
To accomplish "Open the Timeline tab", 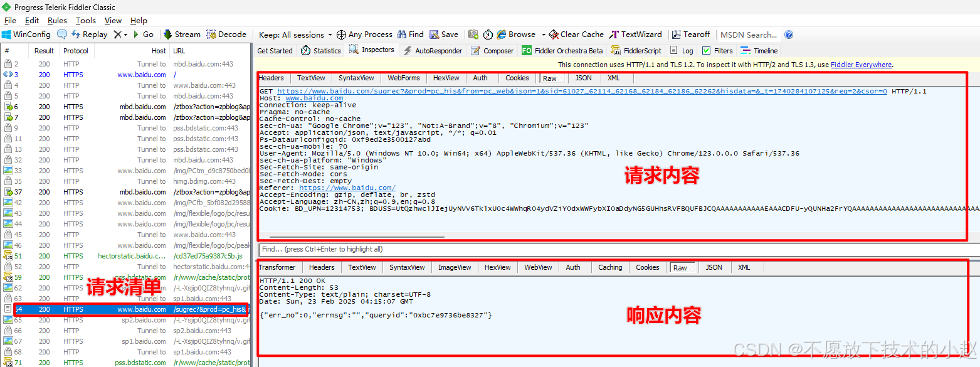I will [x=759, y=51].
